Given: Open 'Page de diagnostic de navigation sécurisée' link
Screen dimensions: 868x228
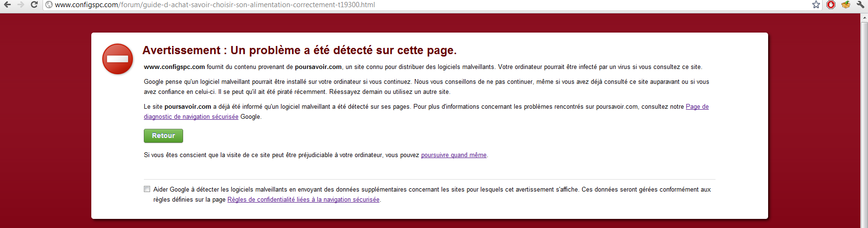Looking at the screenshot, I should coord(697,107).
